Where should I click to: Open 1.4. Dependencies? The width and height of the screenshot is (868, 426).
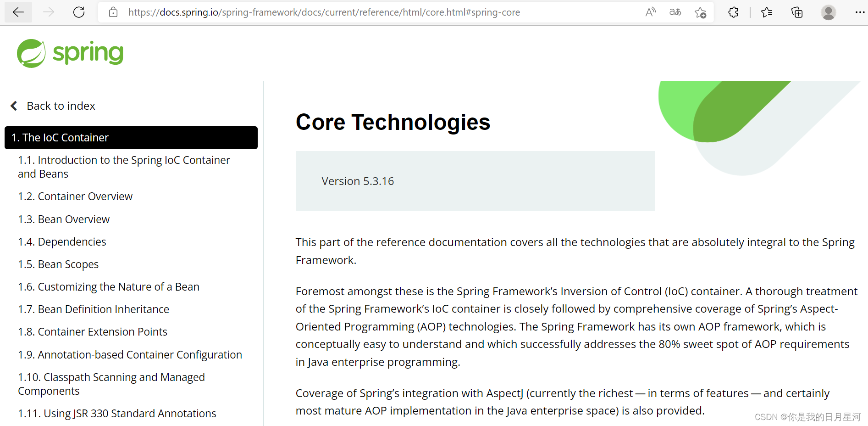coord(62,242)
